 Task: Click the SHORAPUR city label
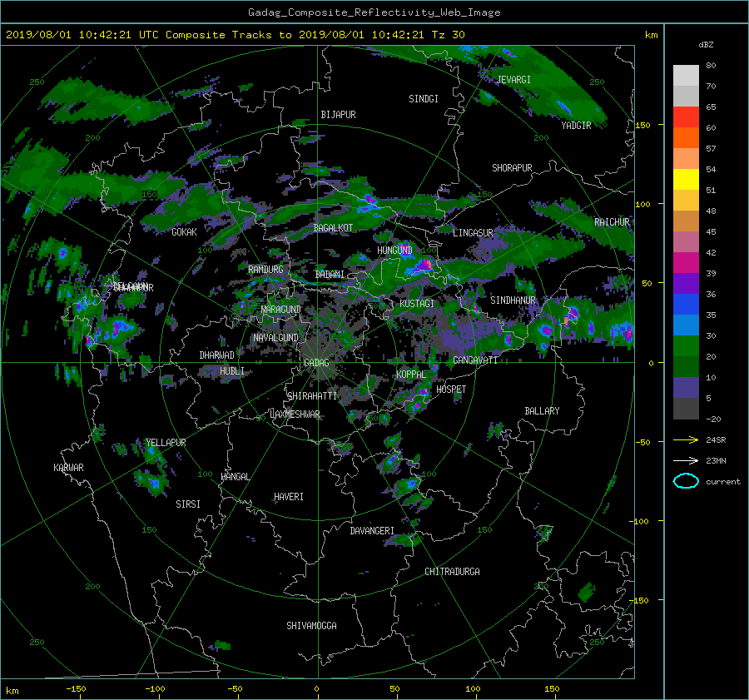(x=512, y=168)
